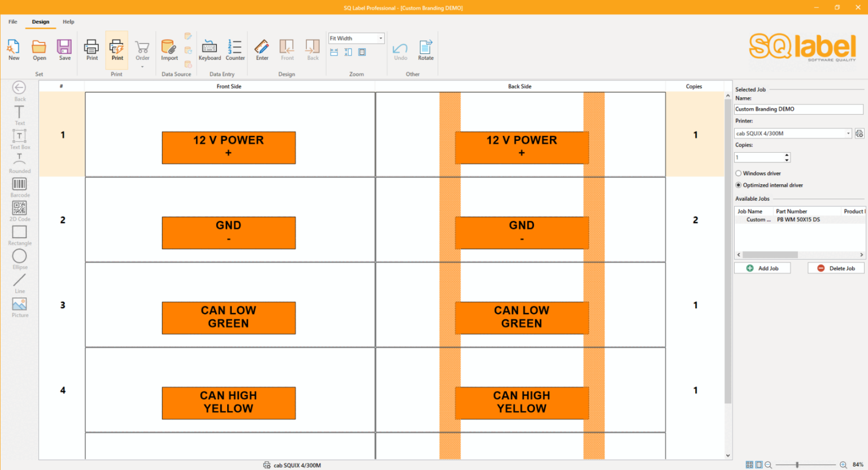Expand the Order button dropdown arrow

(142, 67)
